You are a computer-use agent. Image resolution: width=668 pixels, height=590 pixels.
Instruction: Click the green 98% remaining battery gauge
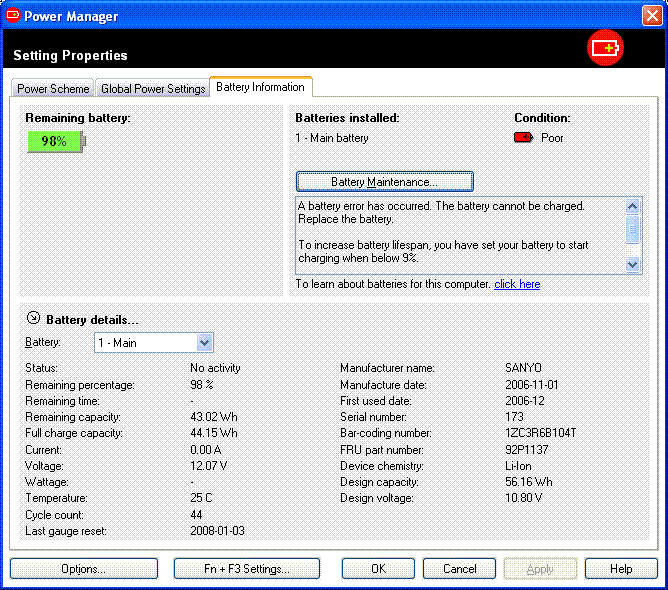click(56, 141)
